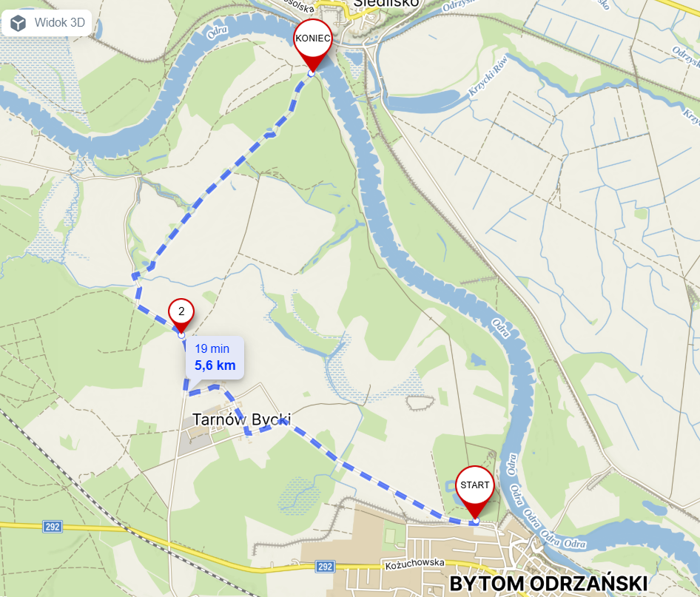
Task: Click the Tarnów Bycki village label
Action: tap(241, 419)
